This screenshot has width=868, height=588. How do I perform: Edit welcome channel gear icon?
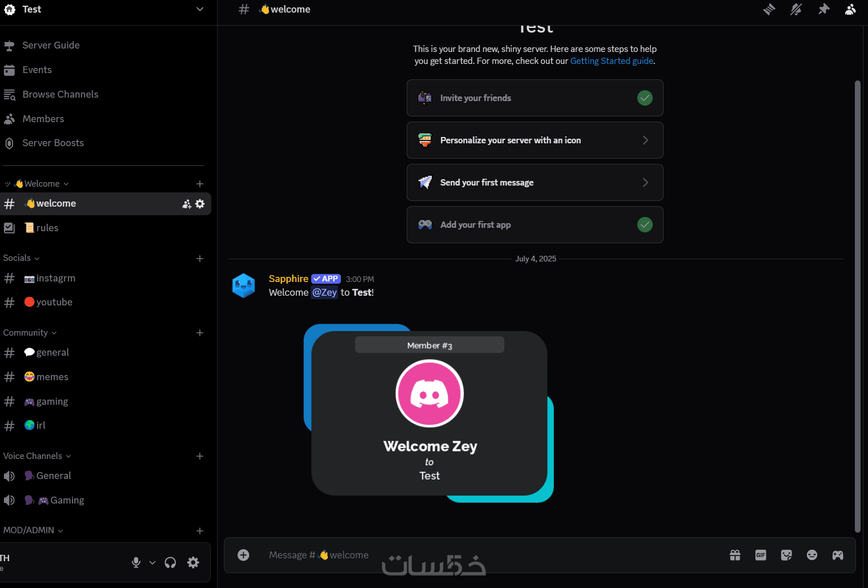point(200,204)
